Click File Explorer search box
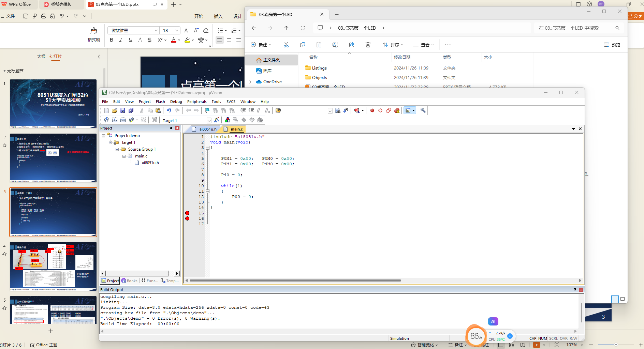This screenshot has height=349, width=644. [578, 28]
